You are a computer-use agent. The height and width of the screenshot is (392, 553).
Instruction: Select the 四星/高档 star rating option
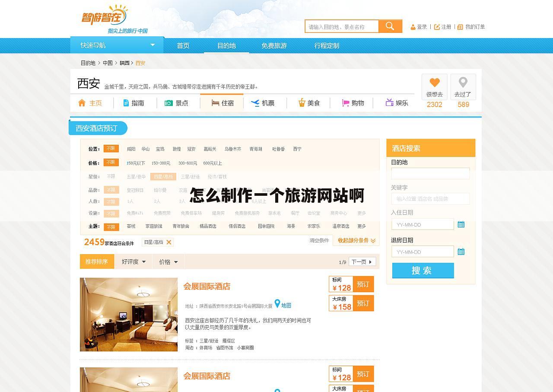[163, 176]
